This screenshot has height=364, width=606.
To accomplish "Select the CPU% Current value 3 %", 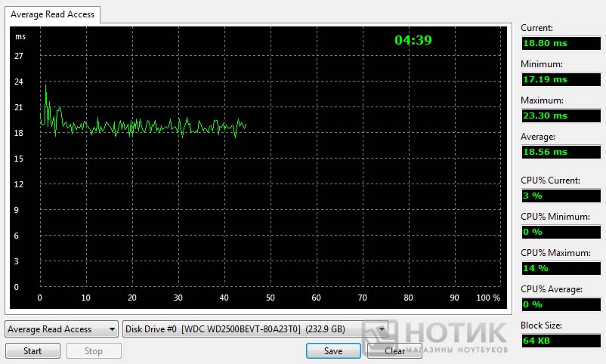I will 561,196.
